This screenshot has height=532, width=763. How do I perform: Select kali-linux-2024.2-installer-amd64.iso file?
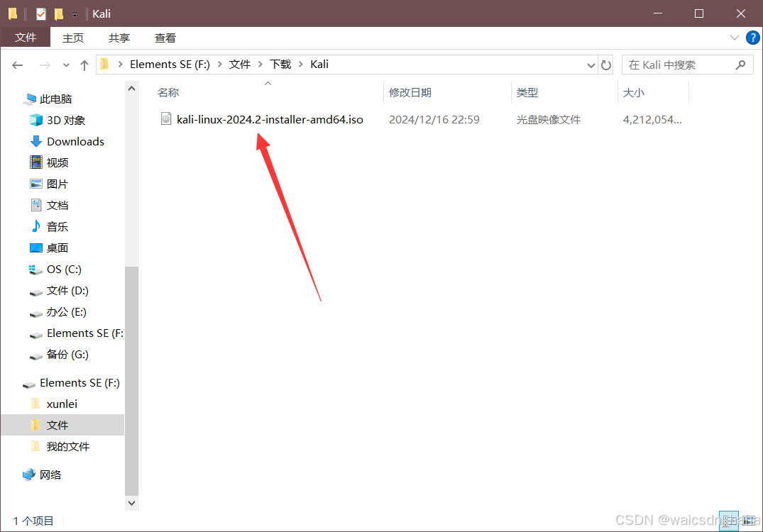pyautogui.click(x=270, y=119)
